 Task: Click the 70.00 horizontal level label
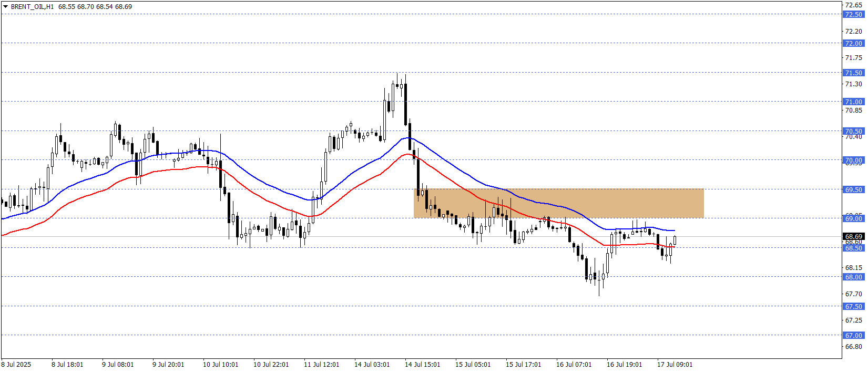point(853,161)
